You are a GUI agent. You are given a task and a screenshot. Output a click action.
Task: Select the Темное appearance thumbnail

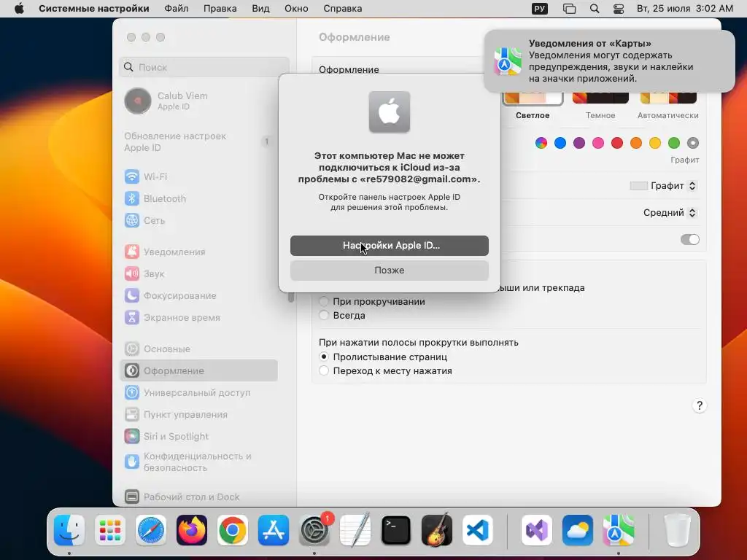(x=600, y=98)
